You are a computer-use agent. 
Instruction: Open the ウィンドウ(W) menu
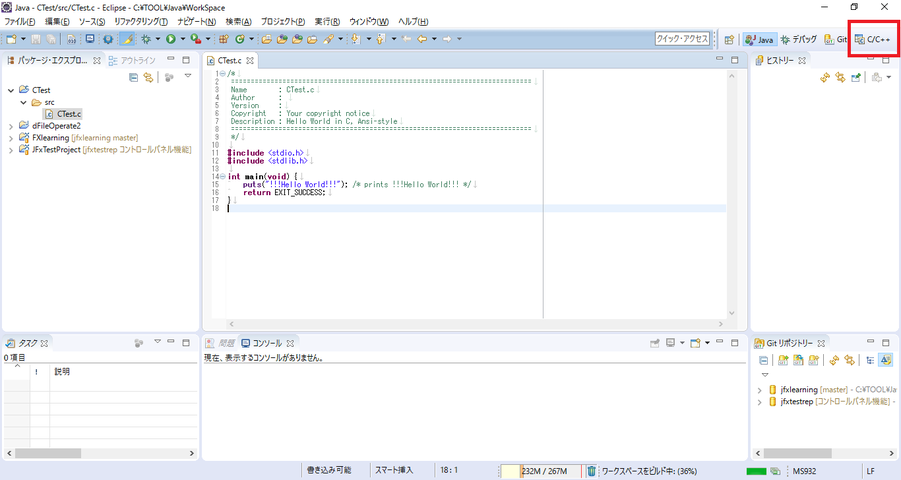pos(369,22)
